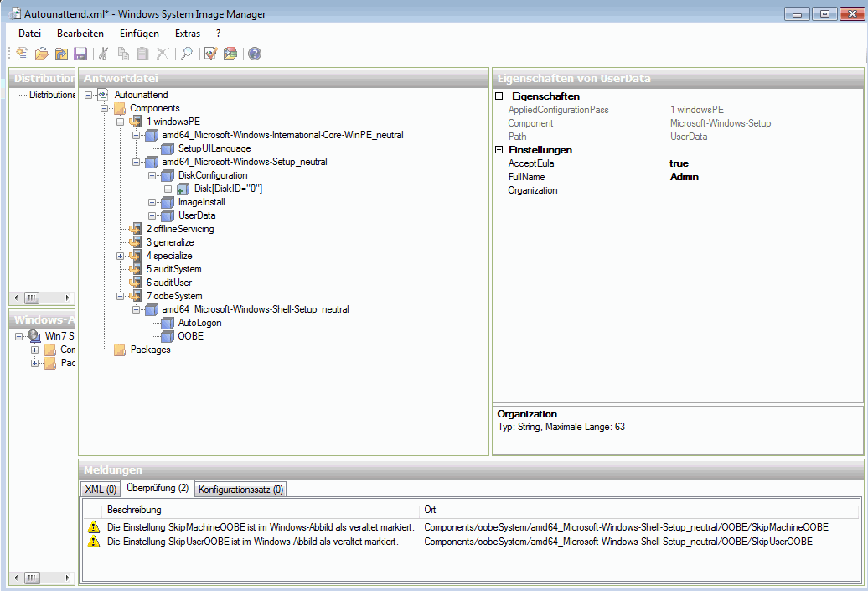Create a configuration set via toolbar icon
Viewport: 868px width, 591px height.
tap(230, 54)
